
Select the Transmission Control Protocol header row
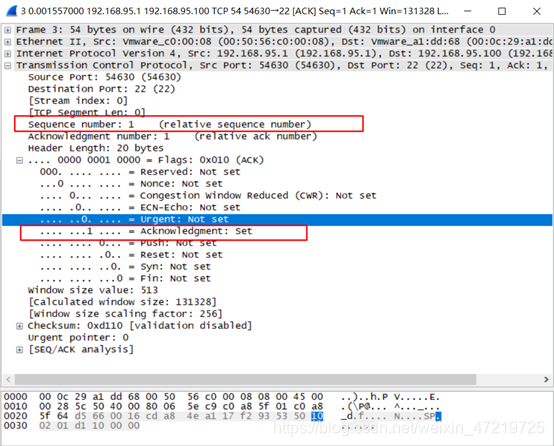283,65
